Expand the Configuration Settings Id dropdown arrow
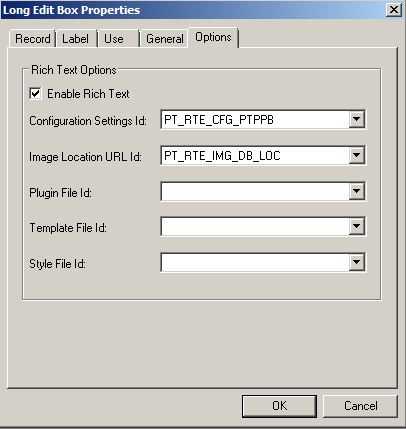 (356, 119)
